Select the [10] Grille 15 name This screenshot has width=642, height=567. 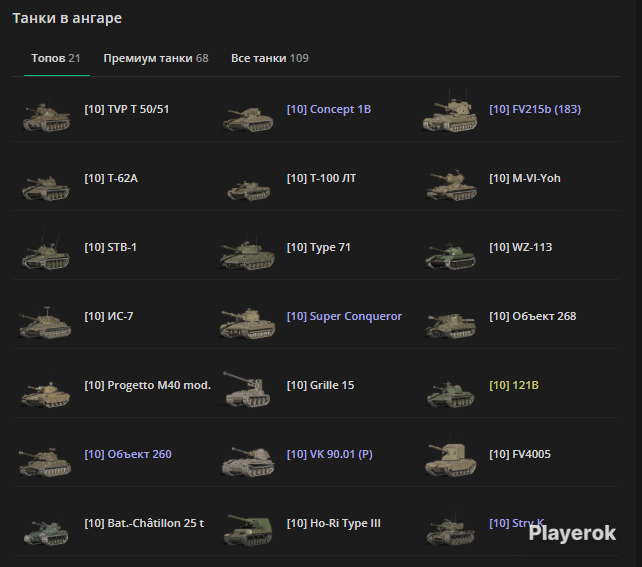point(320,385)
